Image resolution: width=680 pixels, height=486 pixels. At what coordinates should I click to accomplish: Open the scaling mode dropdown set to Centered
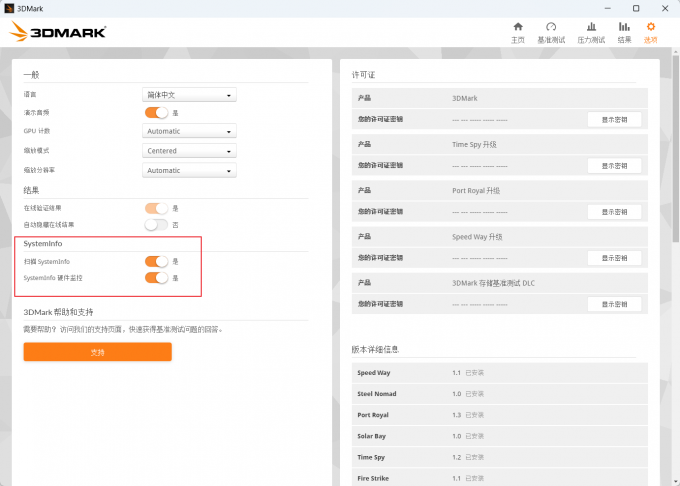(190, 151)
